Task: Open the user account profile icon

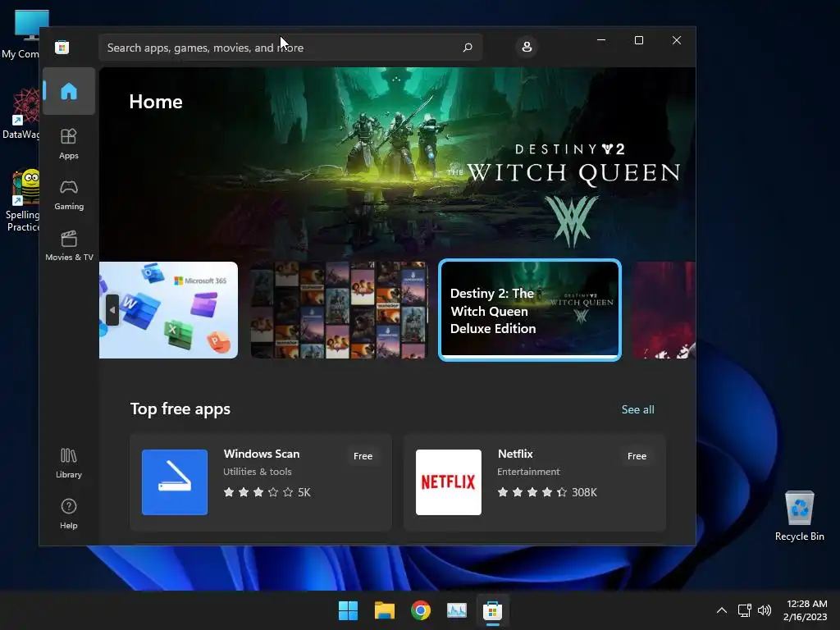Action: pos(527,47)
